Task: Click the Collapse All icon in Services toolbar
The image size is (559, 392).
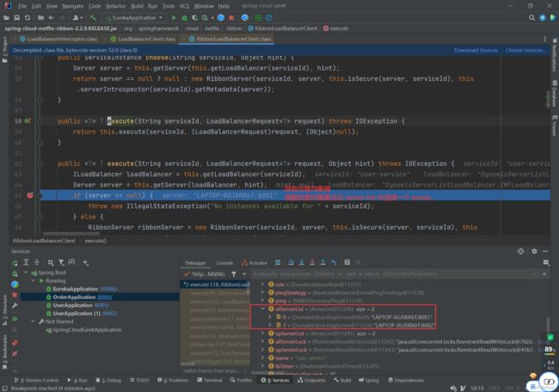Action: (x=37, y=262)
